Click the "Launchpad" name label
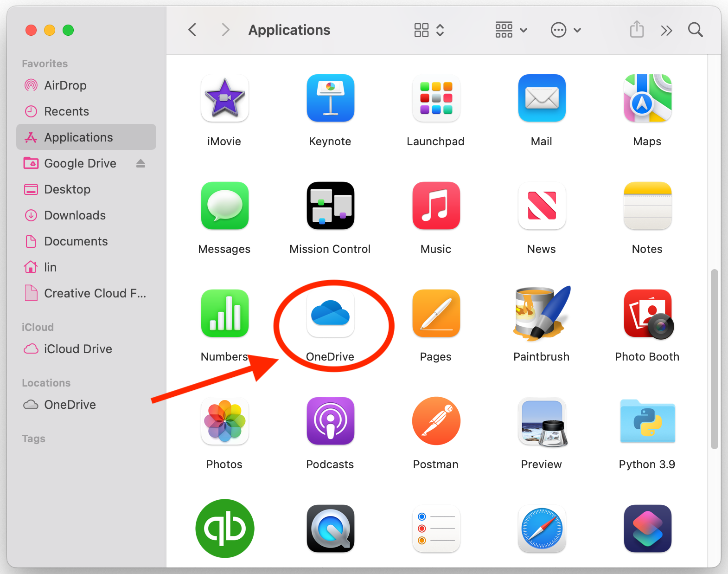This screenshot has width=728, height=574. tap(436, 142)
